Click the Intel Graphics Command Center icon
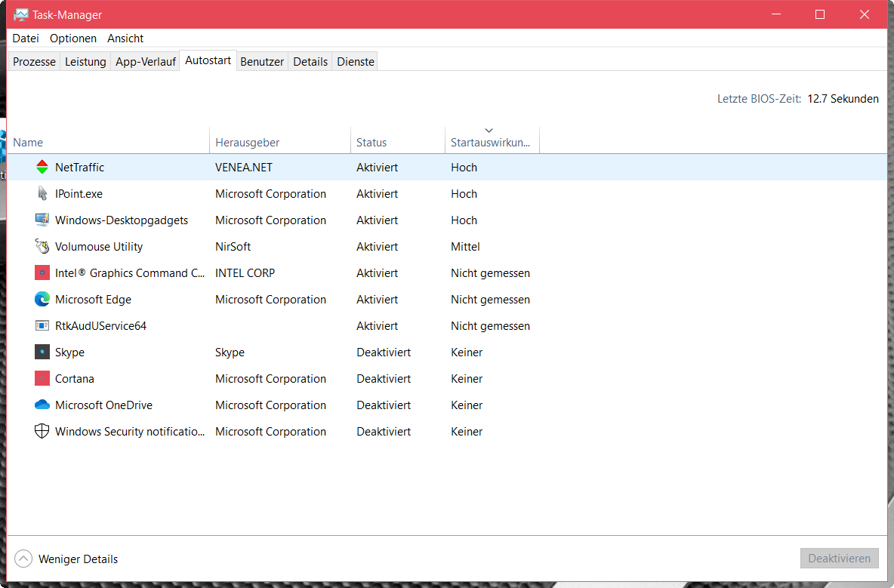The height and width of the screenshot is (588, 894). point(42,273)
